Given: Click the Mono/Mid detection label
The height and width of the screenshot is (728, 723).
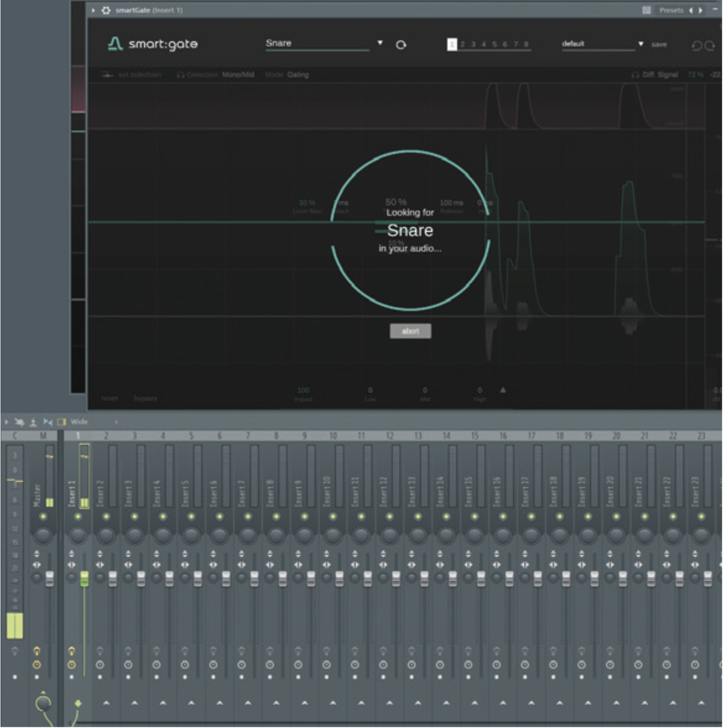Looking at the screenshot, I should tap(239, 75).
